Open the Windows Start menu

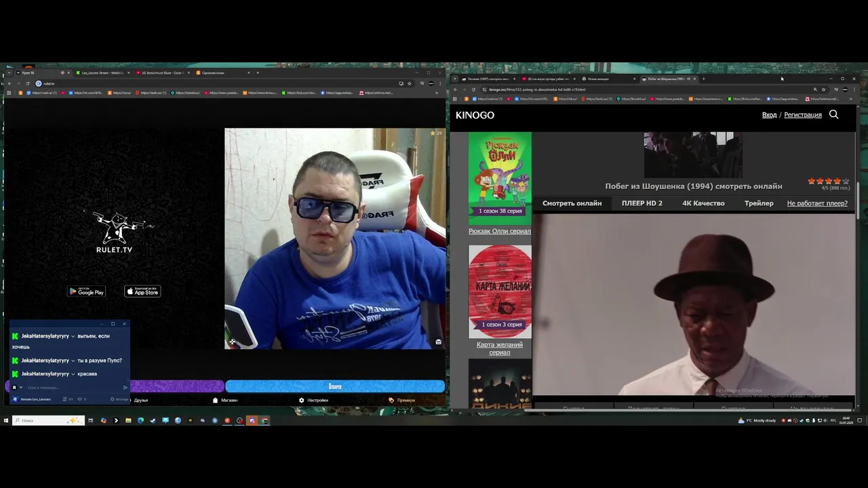click(x=5, y=420)
